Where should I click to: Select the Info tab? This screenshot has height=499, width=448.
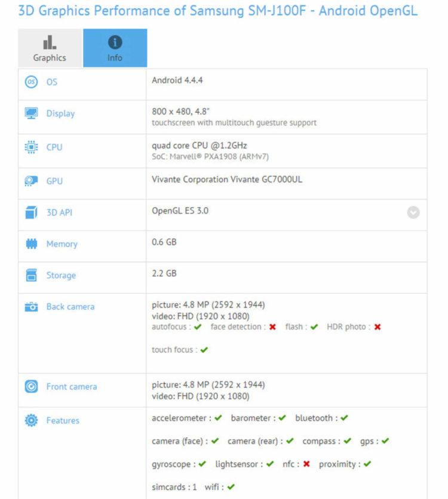(x=115, y=48)
